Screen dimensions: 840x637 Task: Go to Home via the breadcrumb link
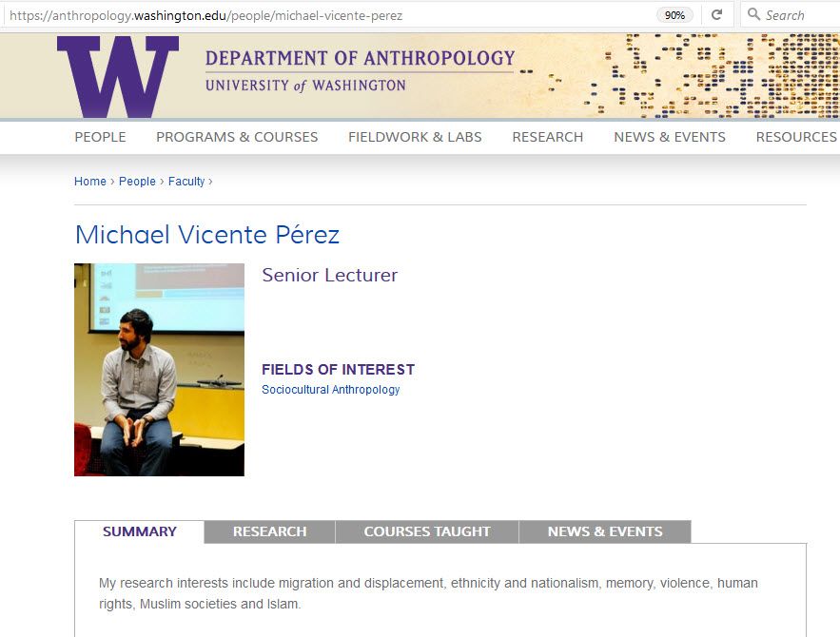(89, 181)
